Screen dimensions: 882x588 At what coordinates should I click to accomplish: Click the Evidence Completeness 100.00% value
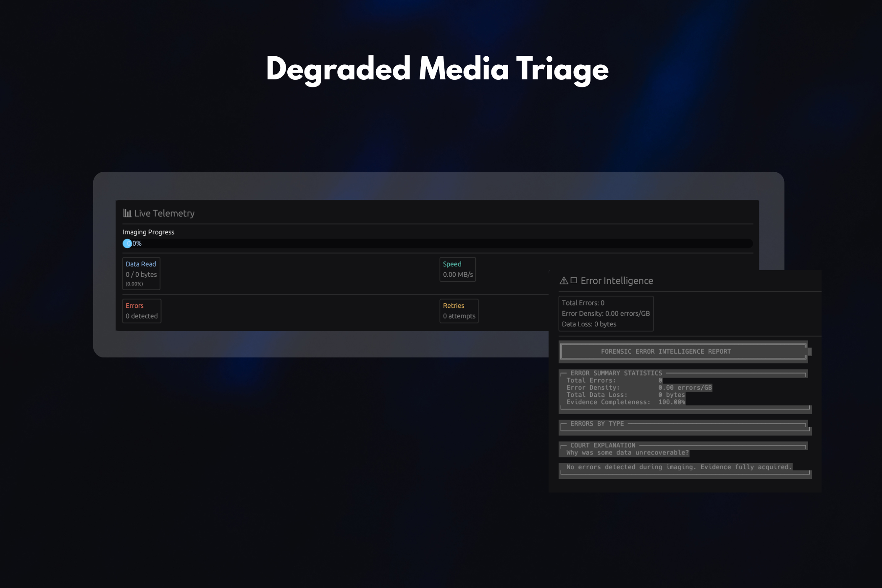coord(672,402)
